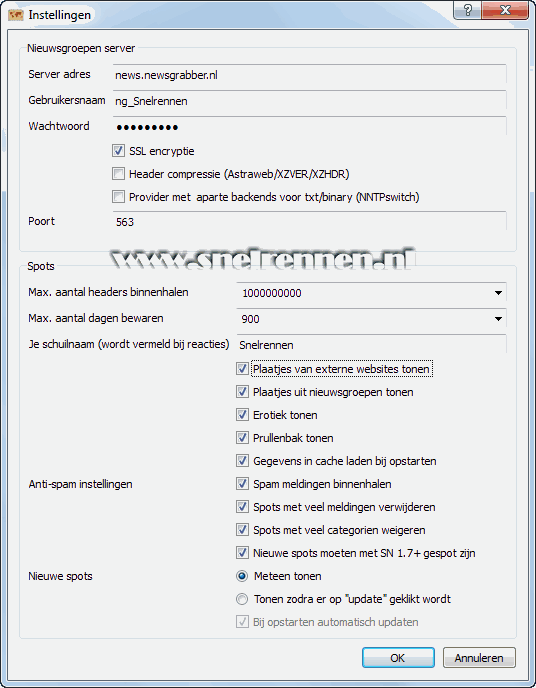Click the Instellingen title bar app icon
Screen dimensions: 536x688
tap(16, 15)
